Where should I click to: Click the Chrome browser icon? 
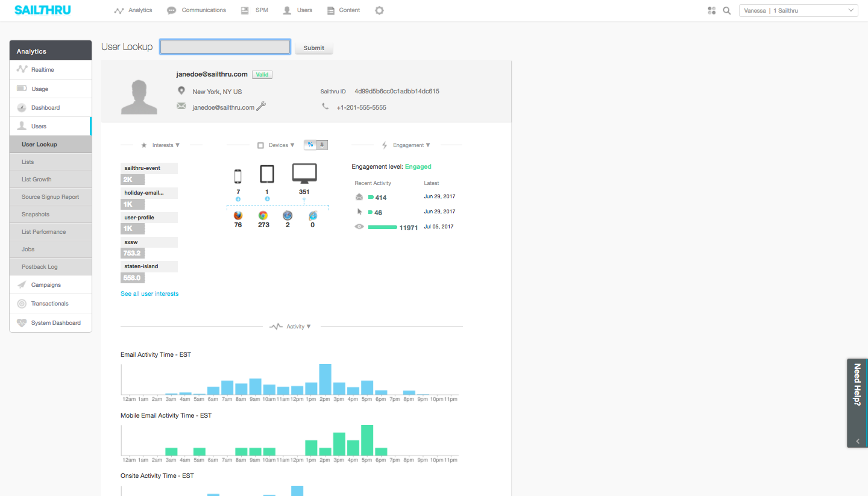[263, 215]
